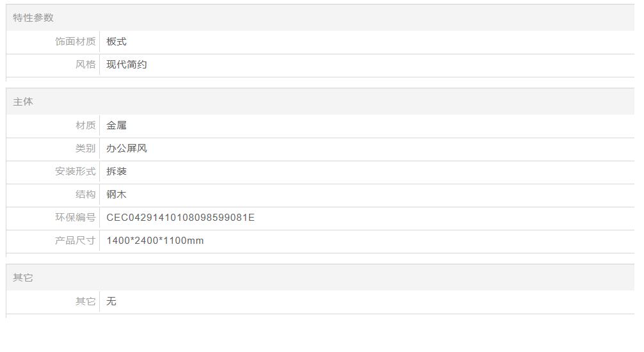Screen dimensions: 644x352
Task: Click the 主体 section header
Action: click(23, 102)
